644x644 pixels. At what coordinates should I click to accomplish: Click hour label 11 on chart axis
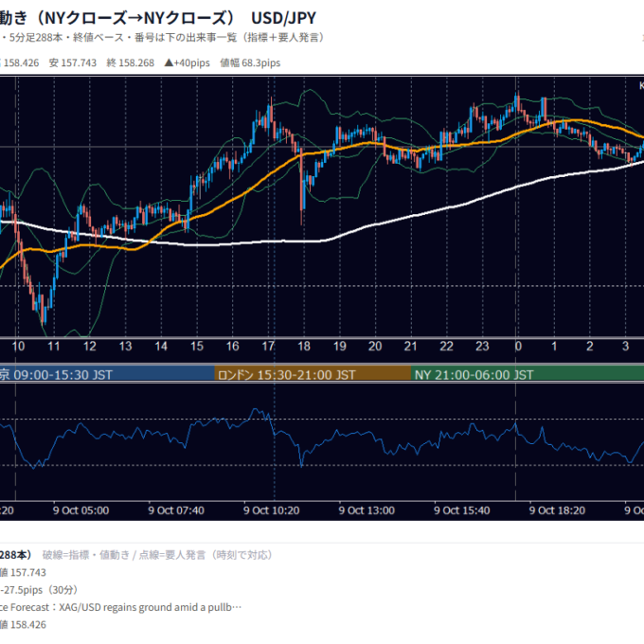pos(54,347)
